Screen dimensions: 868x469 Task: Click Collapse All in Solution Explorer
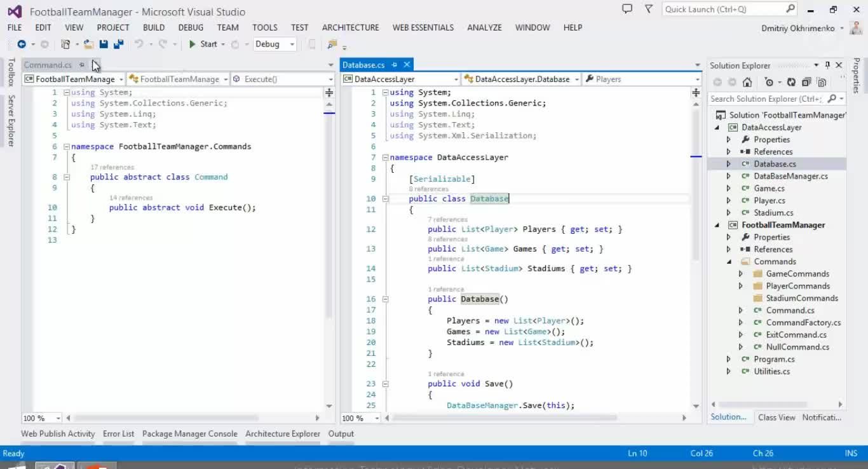(x=806, y=82)
